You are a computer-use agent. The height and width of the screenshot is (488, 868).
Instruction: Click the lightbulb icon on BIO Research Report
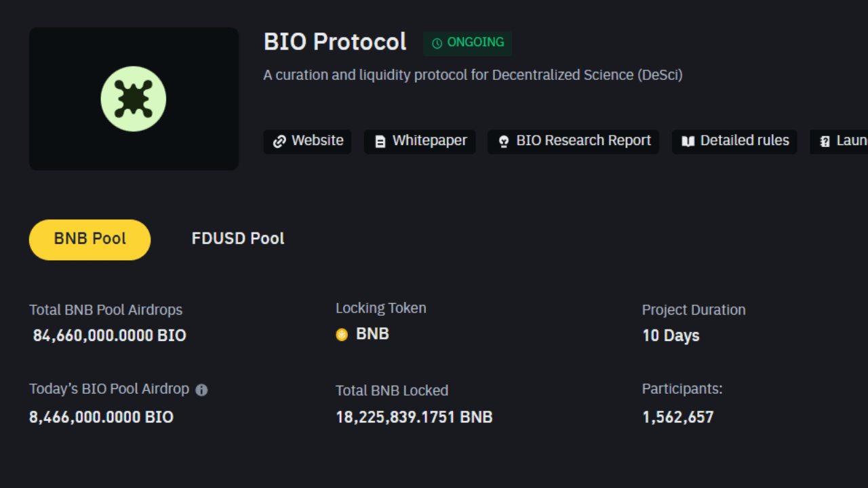pyautogui.click(x=504, y=141)
